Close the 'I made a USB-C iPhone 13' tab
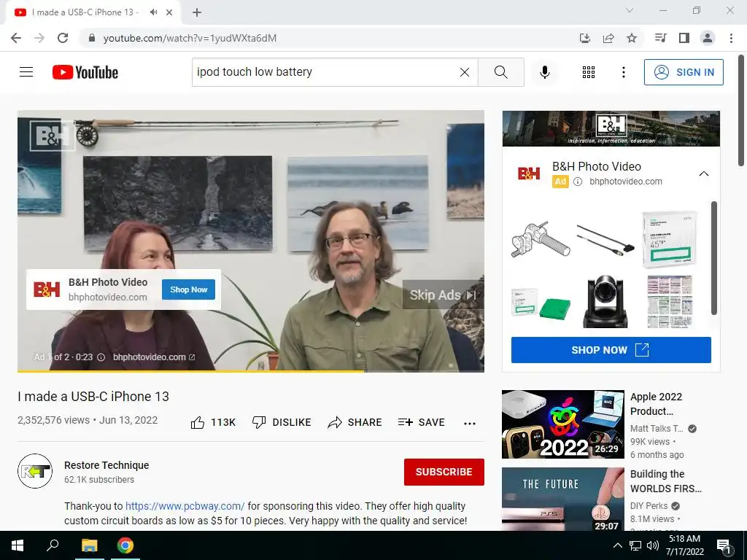This screenshot has height=560, width=747. coord(169,12)
